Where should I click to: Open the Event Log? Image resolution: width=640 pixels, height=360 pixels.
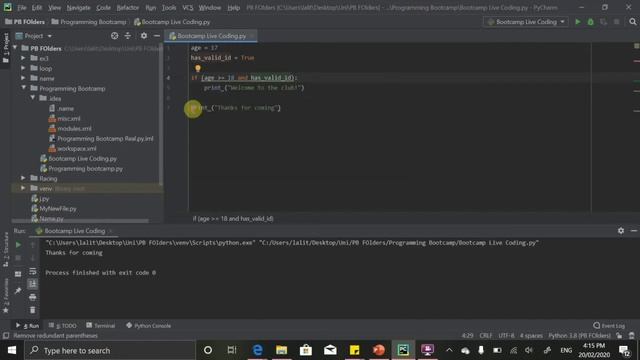(x=609, y=326)
